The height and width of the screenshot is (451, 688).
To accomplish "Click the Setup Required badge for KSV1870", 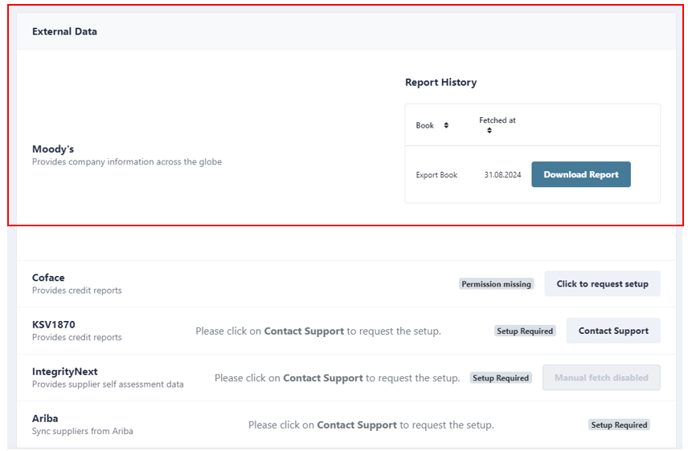I will coord(525,331).
